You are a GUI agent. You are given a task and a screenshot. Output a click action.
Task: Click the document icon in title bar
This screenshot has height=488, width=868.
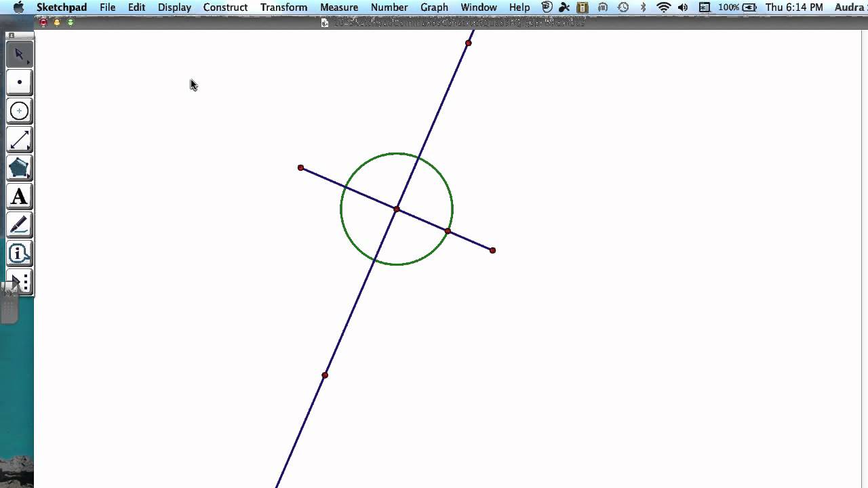click(325, 22)
